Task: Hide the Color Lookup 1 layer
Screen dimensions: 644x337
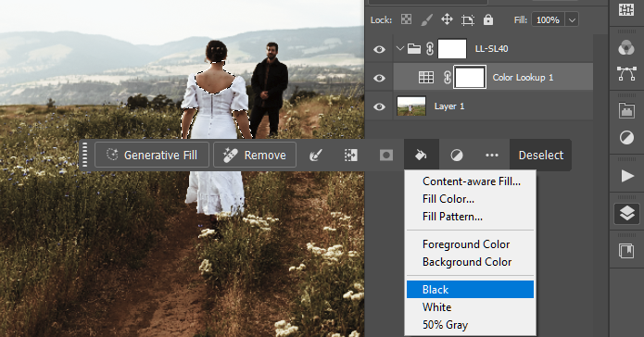Action: 379,78
